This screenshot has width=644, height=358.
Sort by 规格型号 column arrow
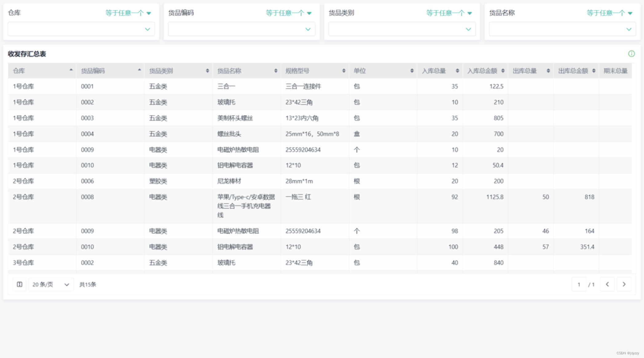click(x=344, y=71)
